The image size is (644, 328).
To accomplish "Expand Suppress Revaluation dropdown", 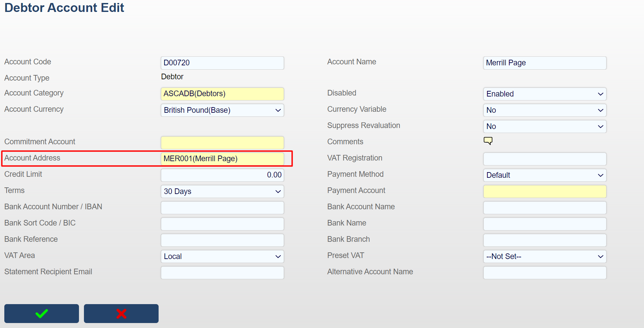I will point(544,126).
